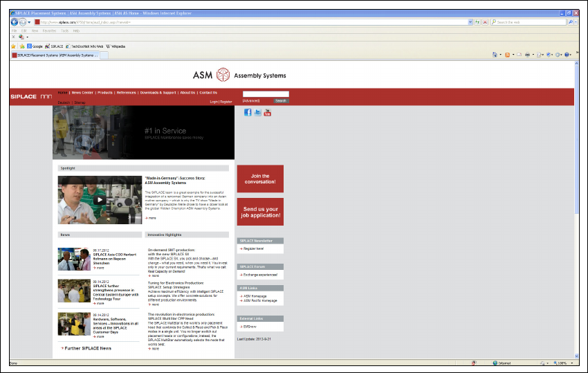588x373 pixels.
Task: Open the blue Help question icon
Action: click(x=568, y=55)
